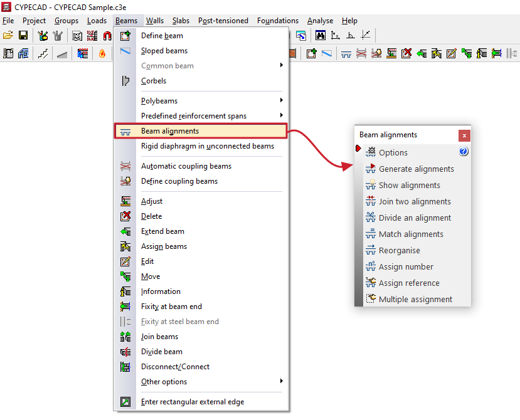Choose Enter rectangular external edge
The width and height of the screenshot is (520, 420).
201,402
